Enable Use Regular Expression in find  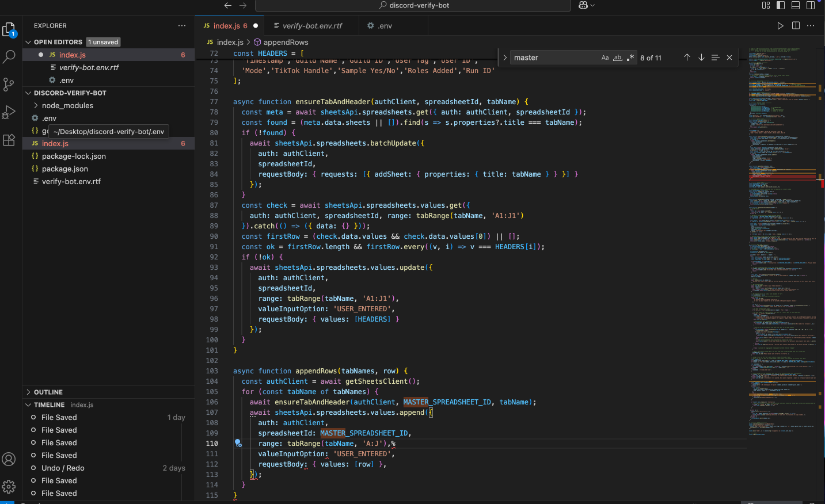(630, 58)
